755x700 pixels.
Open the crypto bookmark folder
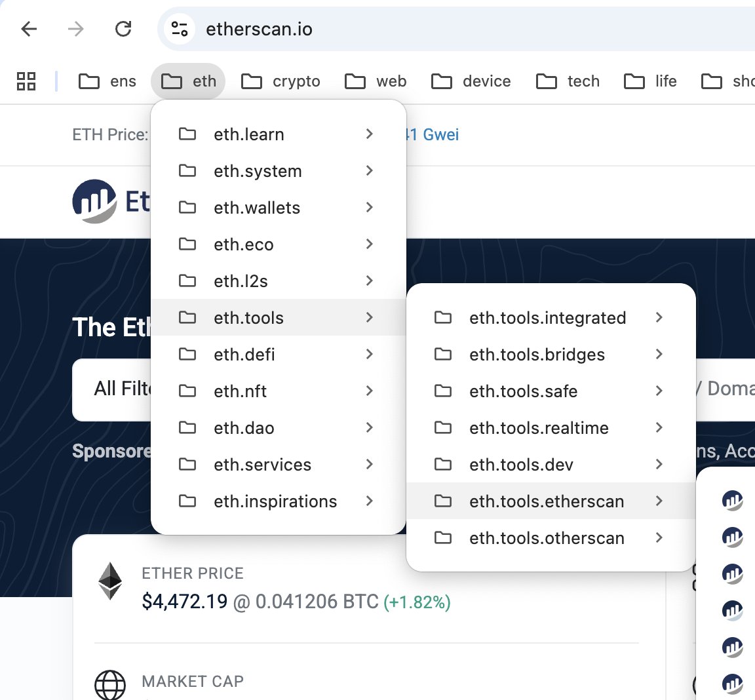coord(281,81)
